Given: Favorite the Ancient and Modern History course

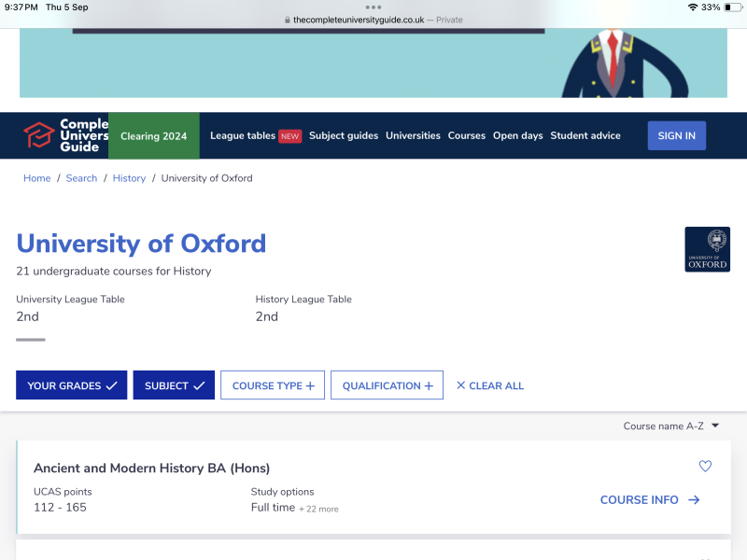Looking at the screenshot, I should click(705, 466).
